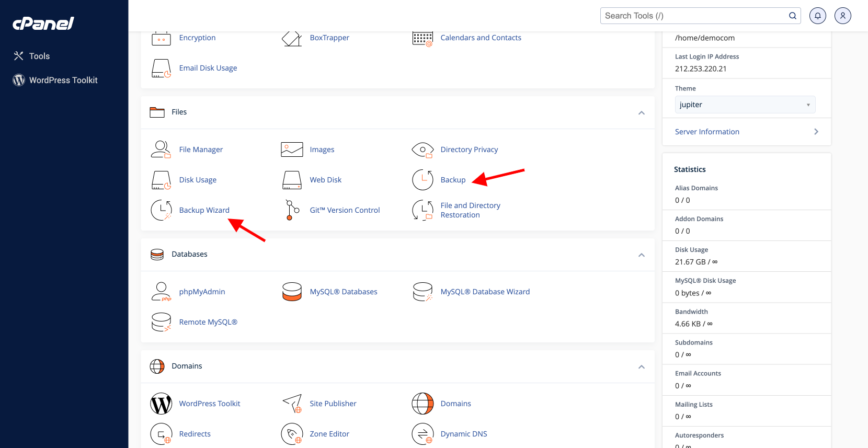Open the Zone Editor link

[329, 434]
